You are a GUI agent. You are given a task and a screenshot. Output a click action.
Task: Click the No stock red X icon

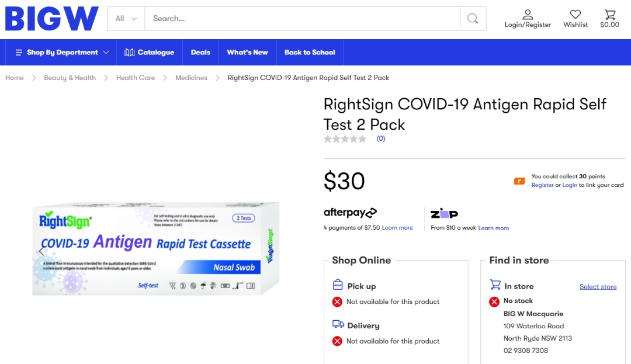tap(494, 301)
